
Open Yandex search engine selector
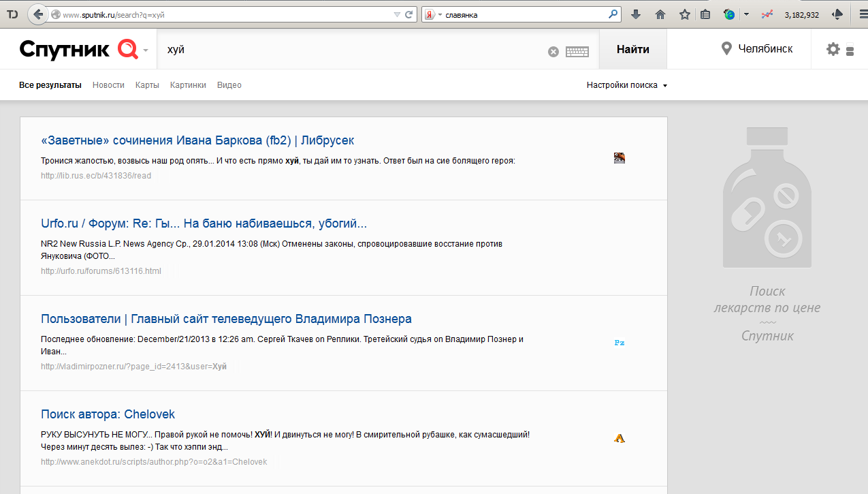(x=433, y=14)
